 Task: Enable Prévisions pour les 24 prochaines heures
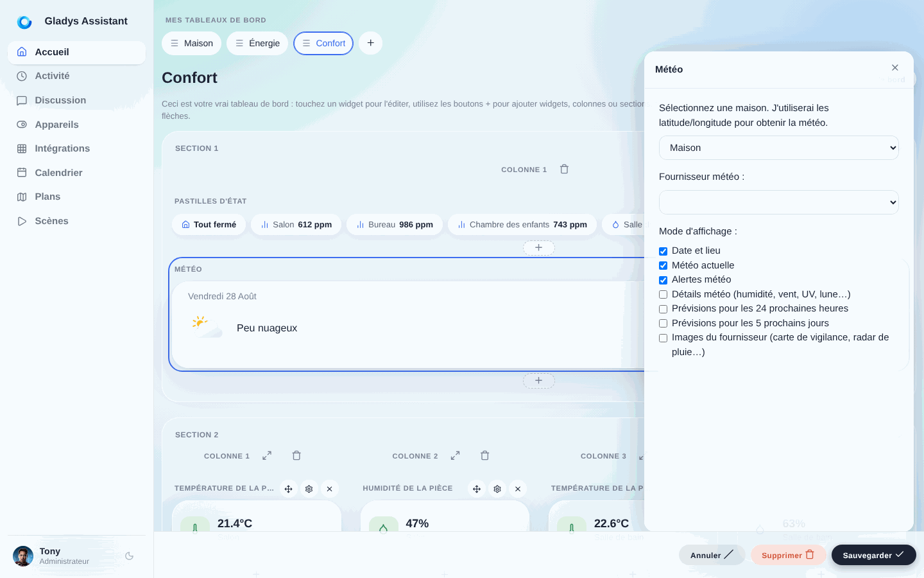[x=663, y=309]
